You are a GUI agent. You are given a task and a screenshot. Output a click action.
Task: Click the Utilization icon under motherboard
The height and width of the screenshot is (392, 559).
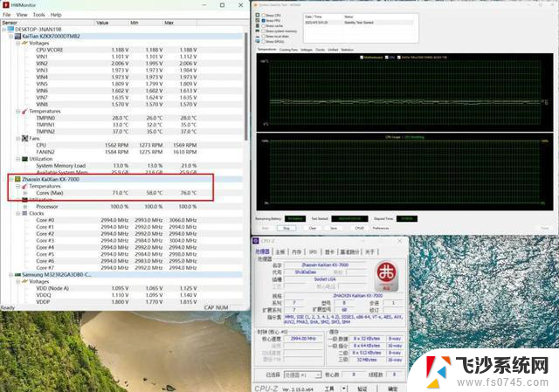[24, 159]
